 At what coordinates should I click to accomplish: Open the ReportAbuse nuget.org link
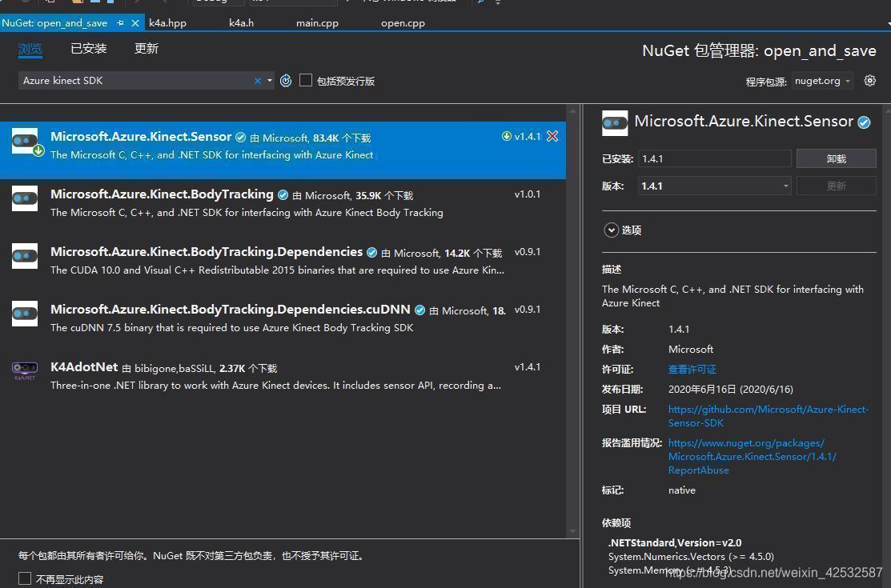coord(753,456)
